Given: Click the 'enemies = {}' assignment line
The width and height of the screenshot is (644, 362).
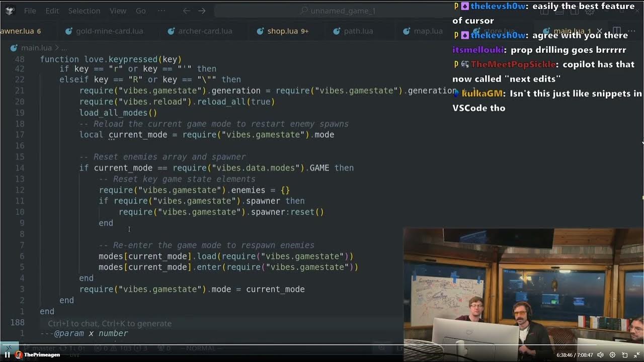Looking at the screenshot, I should click(x=194, y=190).
